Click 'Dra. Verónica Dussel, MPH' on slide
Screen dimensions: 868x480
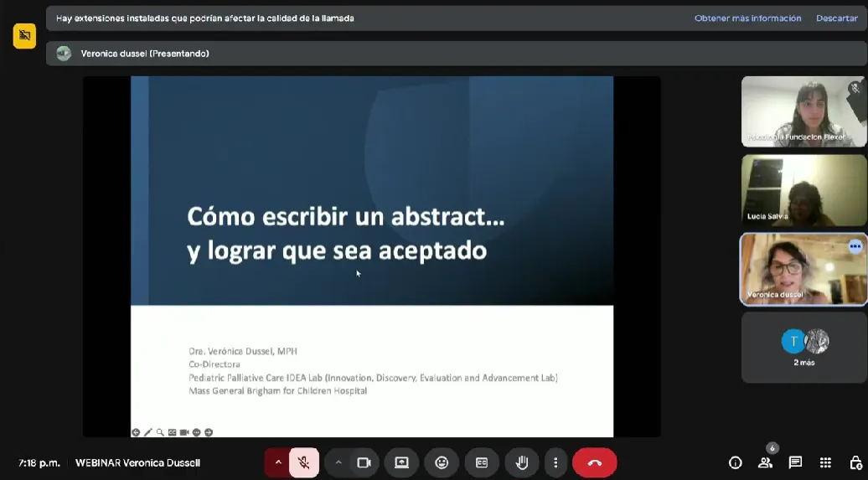coord(243,351)
